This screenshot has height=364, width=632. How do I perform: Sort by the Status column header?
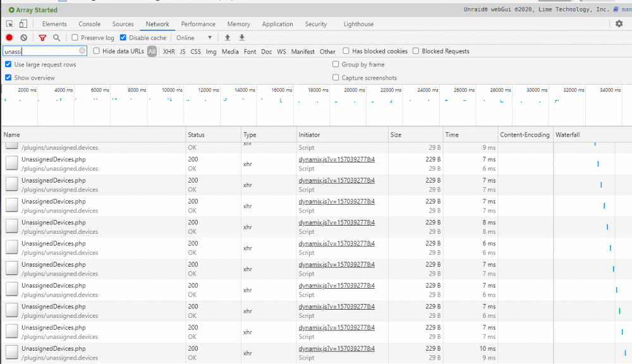[213, 135]
